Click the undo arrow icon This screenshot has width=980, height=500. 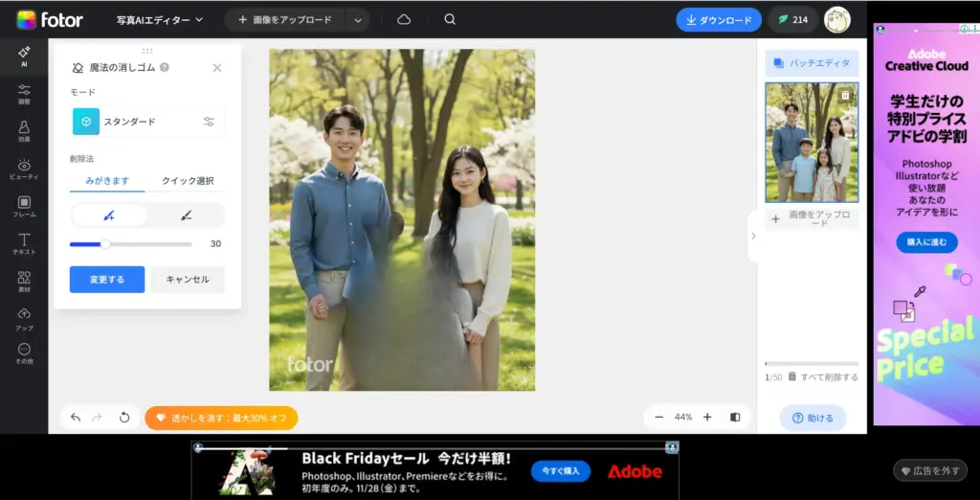[x=76, y=418]
